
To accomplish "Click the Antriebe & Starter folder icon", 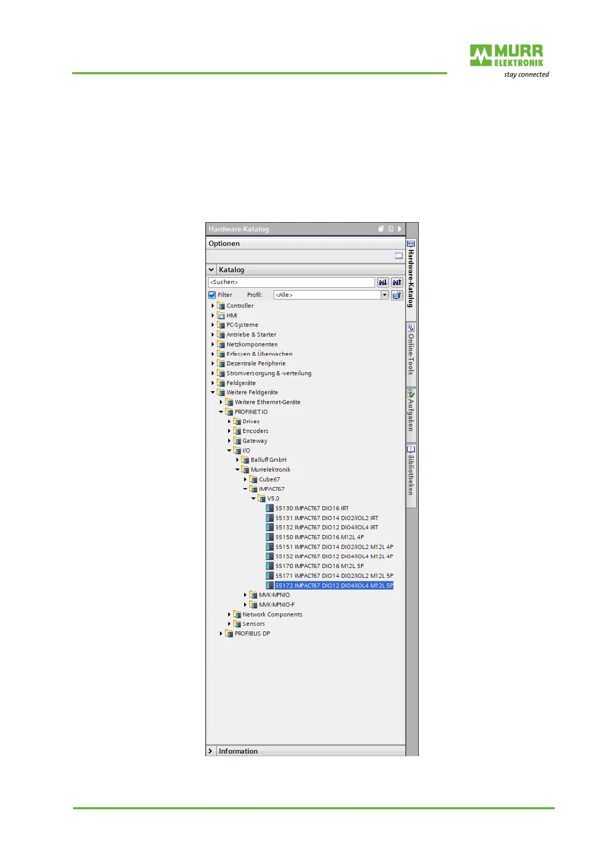I will pos(221,335).
